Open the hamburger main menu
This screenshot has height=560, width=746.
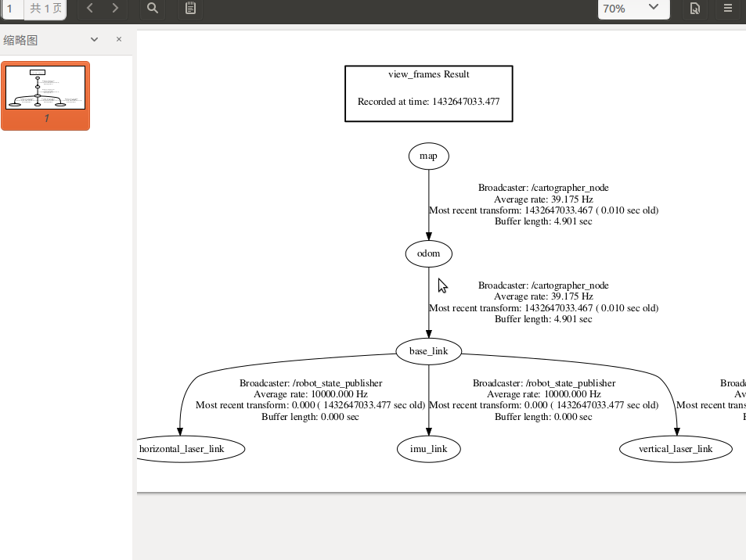click(728, 8)
